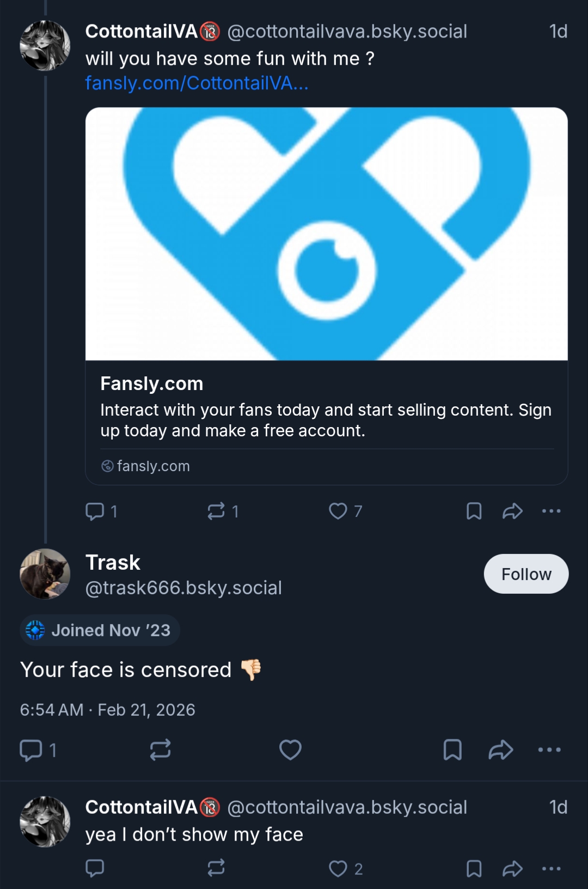Screen dimensions: 588x889
Task: Like the post with 7 likes
Action: (338, 511)
